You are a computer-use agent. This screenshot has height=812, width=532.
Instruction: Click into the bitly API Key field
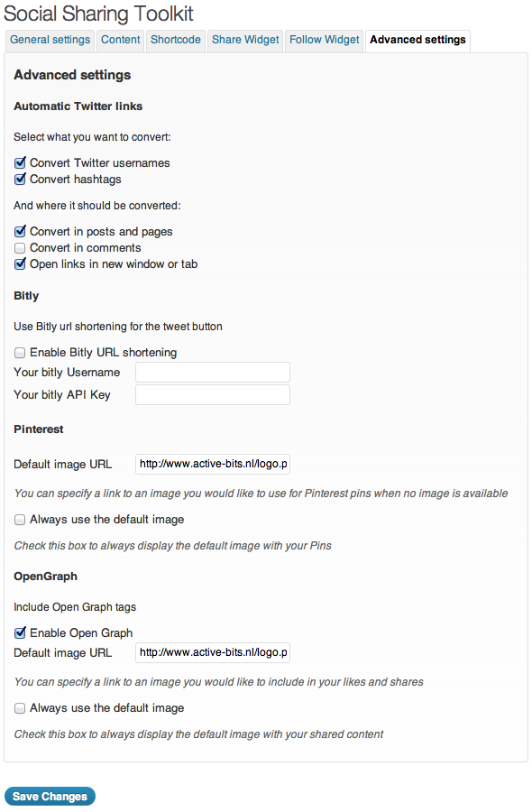(x=213, y=394)
